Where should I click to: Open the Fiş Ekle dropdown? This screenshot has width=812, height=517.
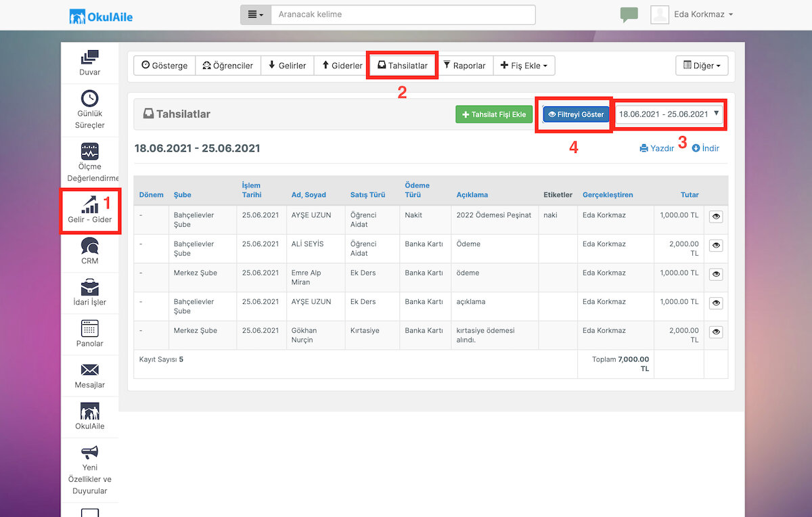[x=524, y=66]
